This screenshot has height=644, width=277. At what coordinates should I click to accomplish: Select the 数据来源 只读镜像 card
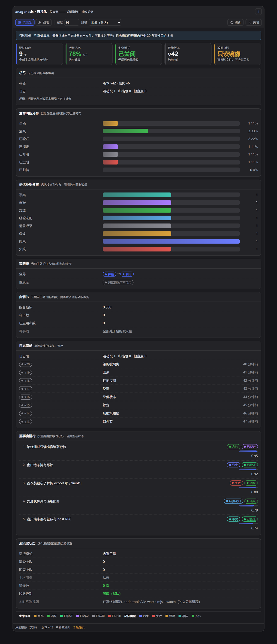tap(238, 54)
